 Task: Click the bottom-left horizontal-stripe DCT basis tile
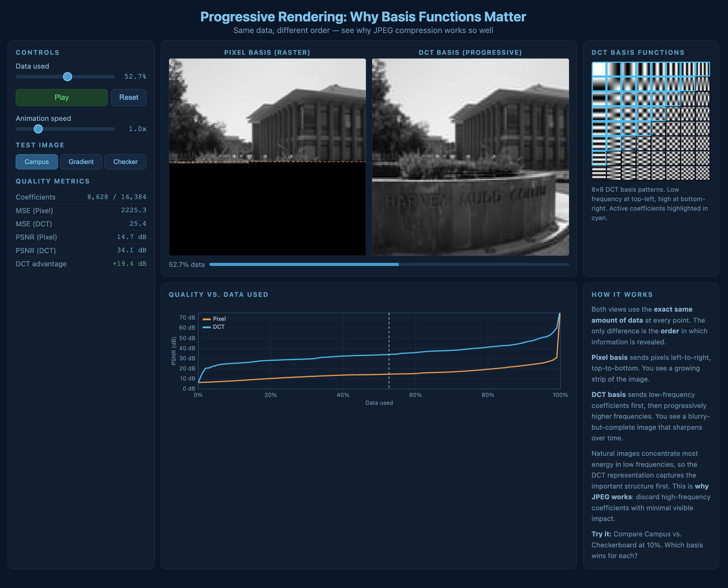pos(599,173)
